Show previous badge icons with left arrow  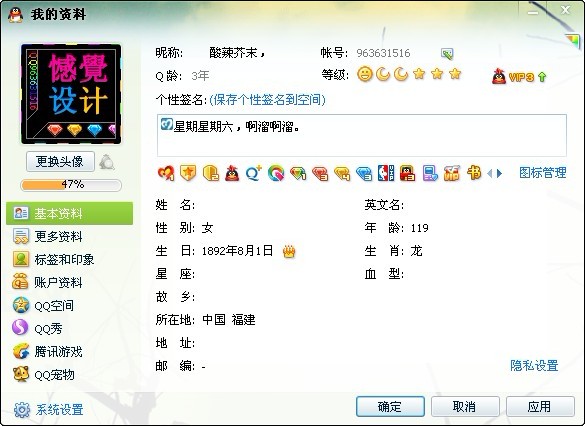click(x=490, y=173)
